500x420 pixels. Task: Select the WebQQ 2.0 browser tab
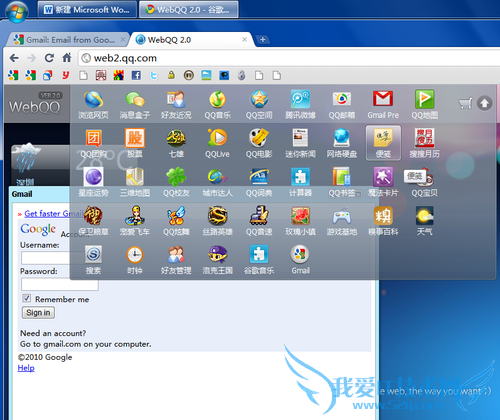click(192, 40)
